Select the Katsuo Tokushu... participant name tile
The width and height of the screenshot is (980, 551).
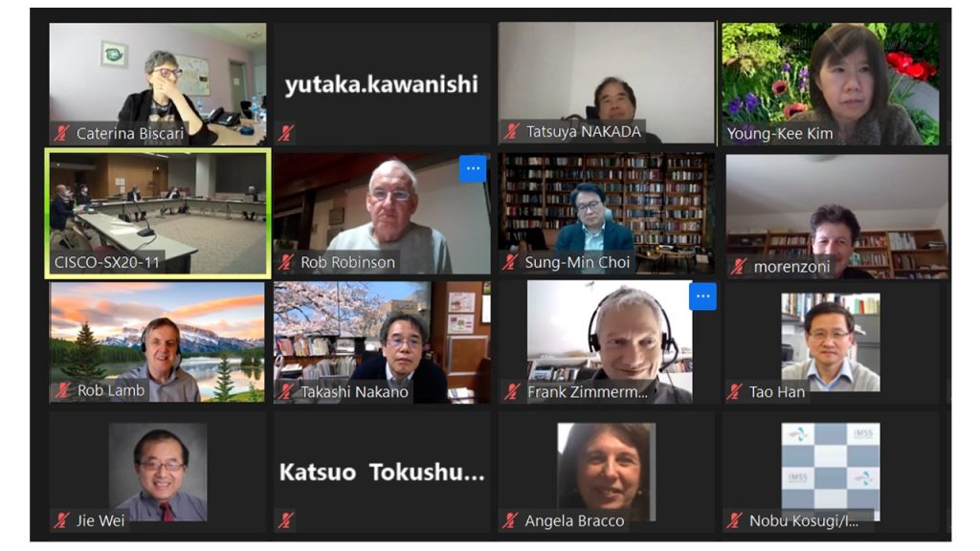382,472
